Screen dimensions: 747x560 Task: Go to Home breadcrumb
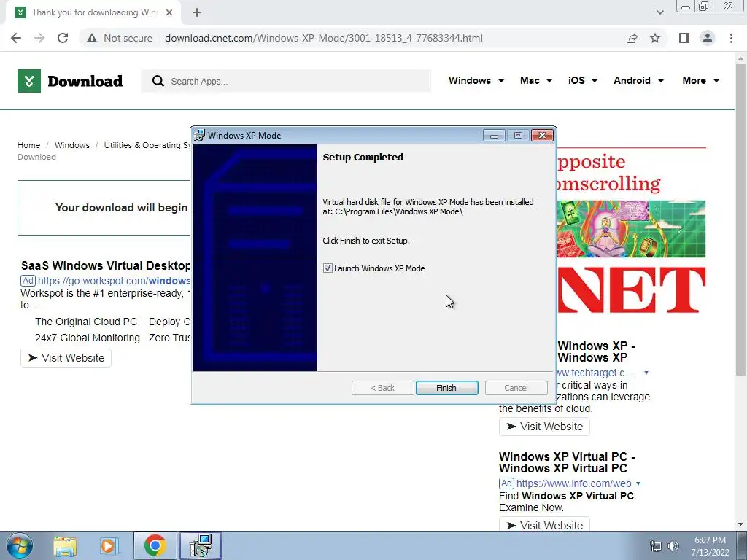coord(28,145)
